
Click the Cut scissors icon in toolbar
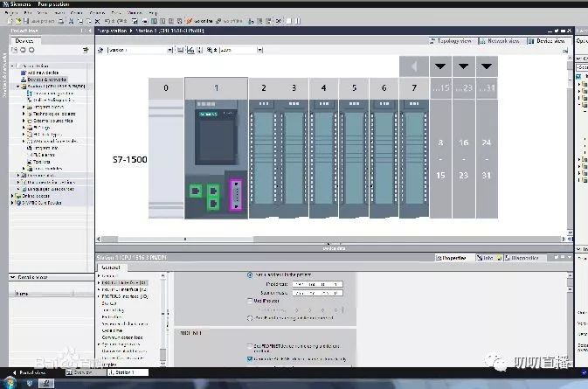tap(72, 21)
